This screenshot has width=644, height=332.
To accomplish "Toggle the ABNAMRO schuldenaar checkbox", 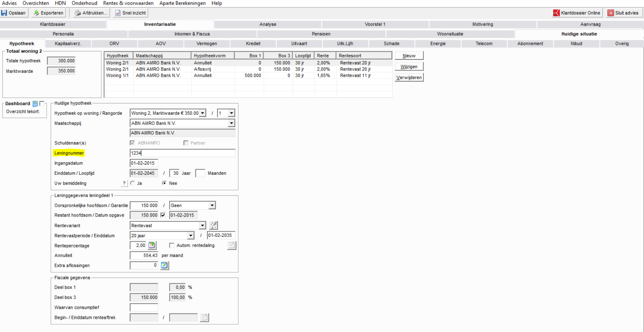I will [132, 143].
